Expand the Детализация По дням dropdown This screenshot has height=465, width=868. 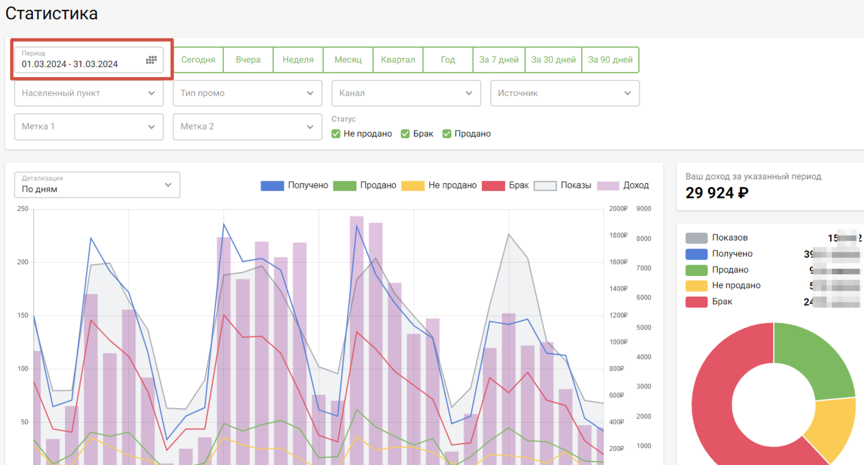point(97,185)
